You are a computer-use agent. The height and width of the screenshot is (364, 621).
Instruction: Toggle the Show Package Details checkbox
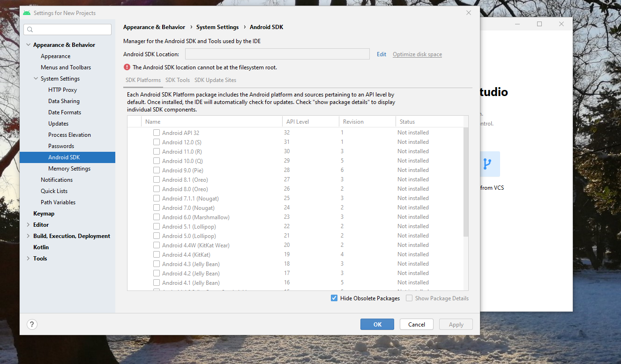click(409, 298)
